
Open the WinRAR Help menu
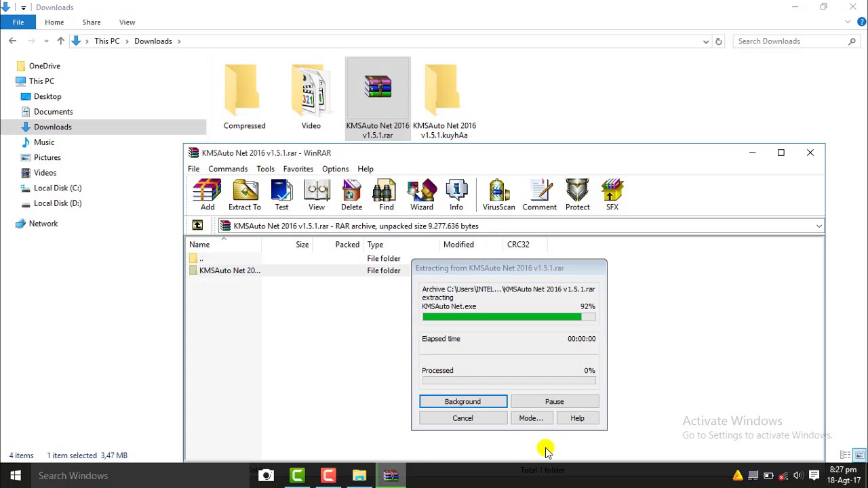[x=366, y=169]
